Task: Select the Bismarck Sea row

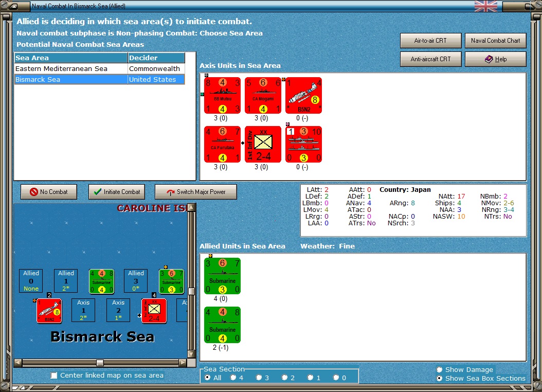Action: tap(100, 79)
